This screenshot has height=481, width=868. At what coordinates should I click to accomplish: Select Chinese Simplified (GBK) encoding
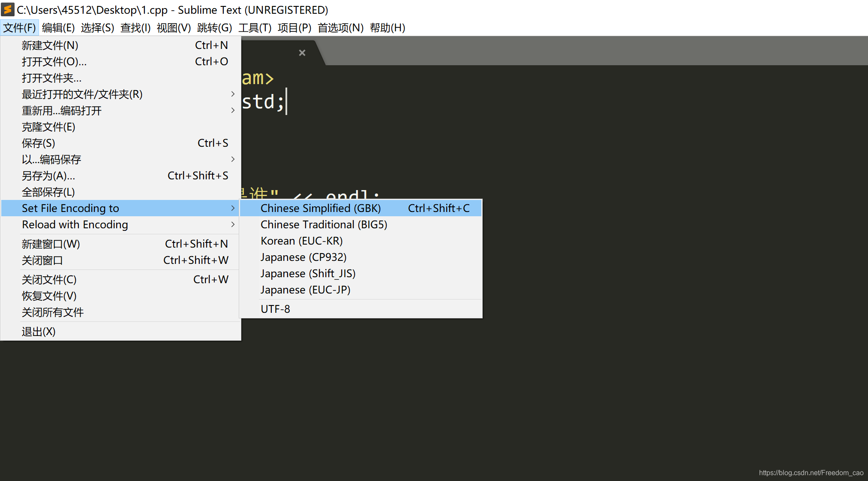coord(320,208)
